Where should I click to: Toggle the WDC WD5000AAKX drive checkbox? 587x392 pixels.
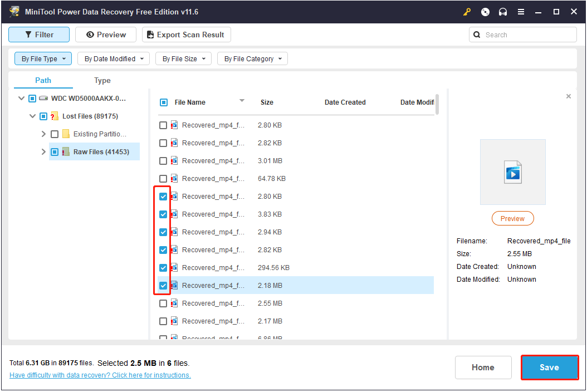point(32,99)
